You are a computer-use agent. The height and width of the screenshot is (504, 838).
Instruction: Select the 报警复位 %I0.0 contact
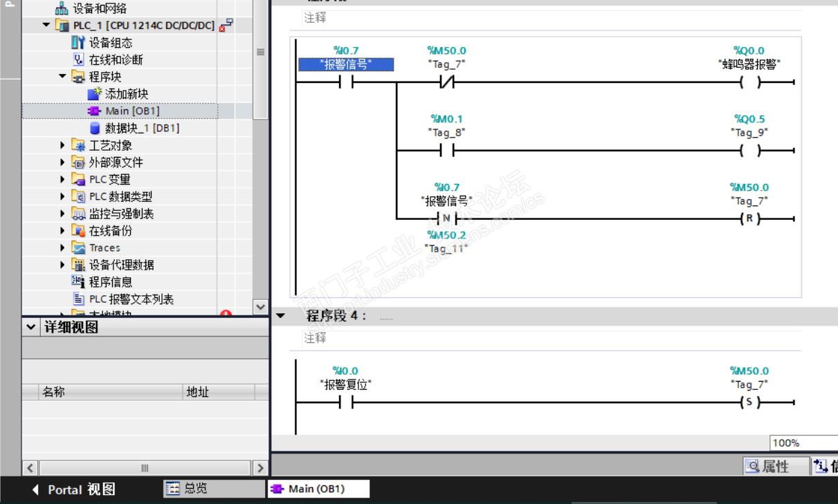346,402
